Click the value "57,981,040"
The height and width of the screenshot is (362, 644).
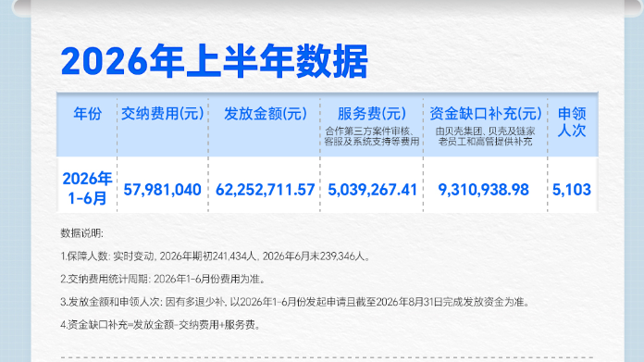(x=163, y=190)
